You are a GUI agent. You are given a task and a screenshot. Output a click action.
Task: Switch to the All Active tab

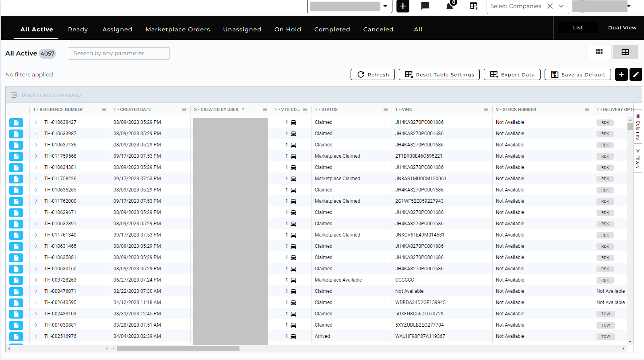click(37, 29)
